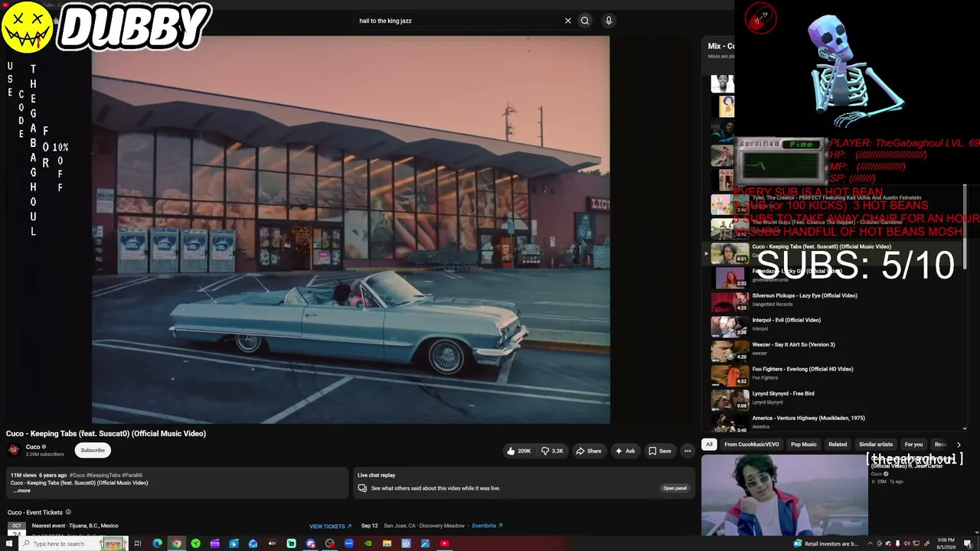Open the Cuco channel name link

(33, 447)
